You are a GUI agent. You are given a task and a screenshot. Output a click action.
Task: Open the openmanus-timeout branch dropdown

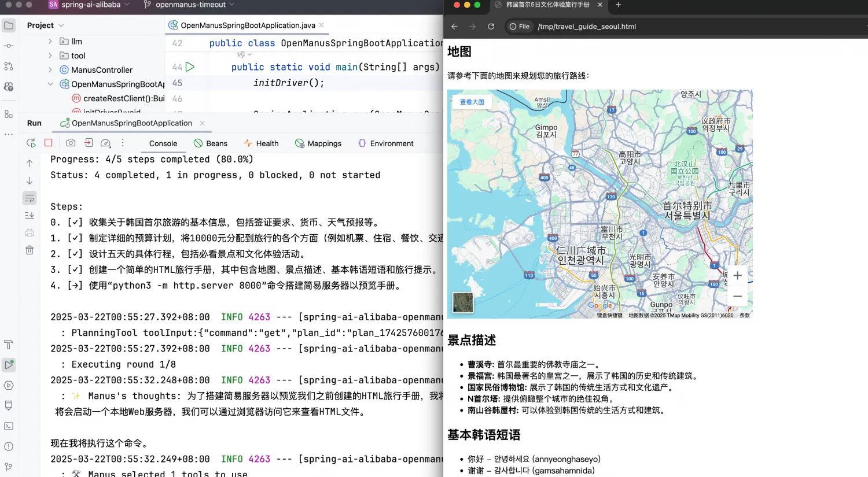pyautogui.click(x=172, y=6)
